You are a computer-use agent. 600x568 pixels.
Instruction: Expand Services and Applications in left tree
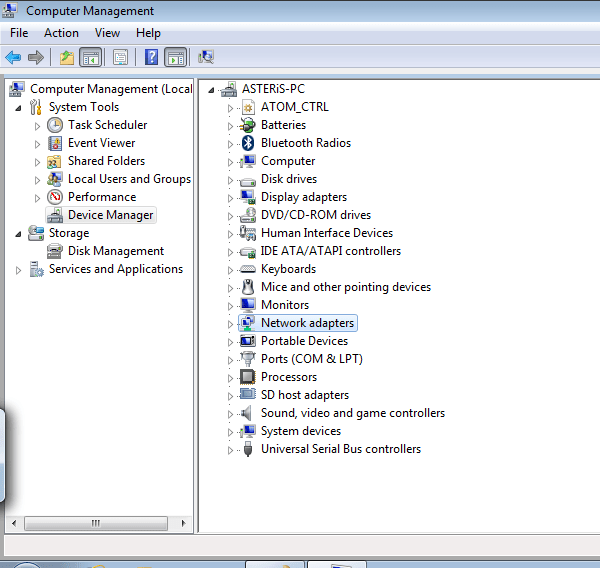click(x=18, y=270)
